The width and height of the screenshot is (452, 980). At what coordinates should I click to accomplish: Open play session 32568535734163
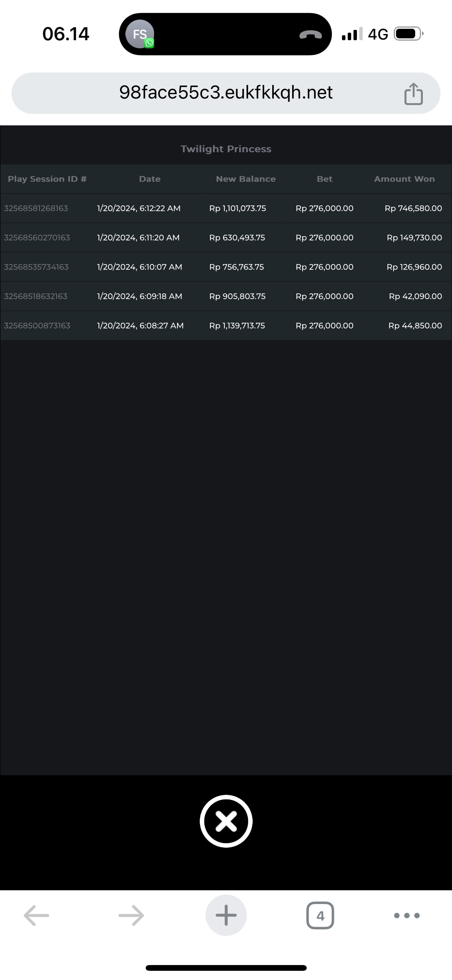[36, 267]
